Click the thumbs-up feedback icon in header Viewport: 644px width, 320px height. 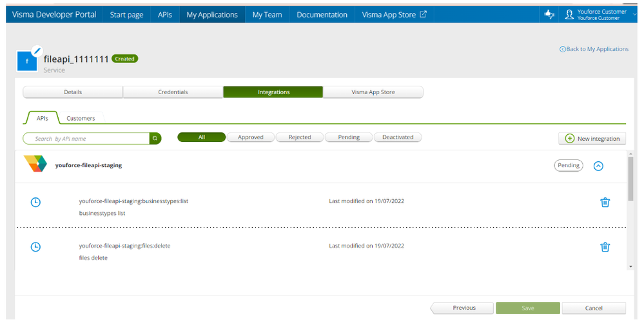pyautogui.click(x=549, y=14)
